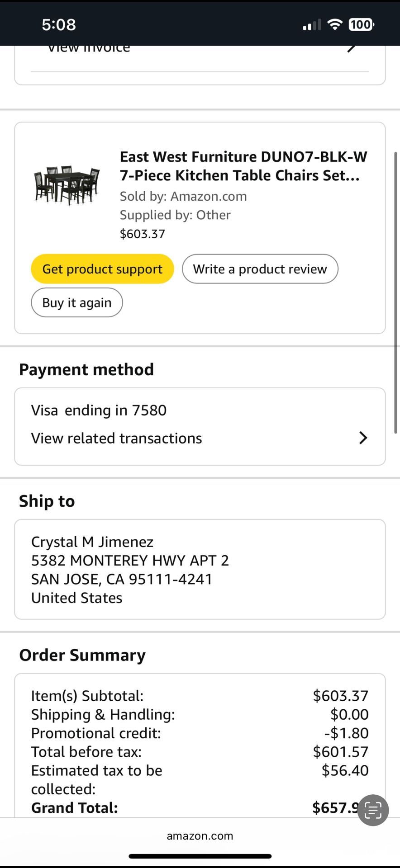Tap the battery level indicator
This screenshot has width=400, height=868.
(361, 24)
